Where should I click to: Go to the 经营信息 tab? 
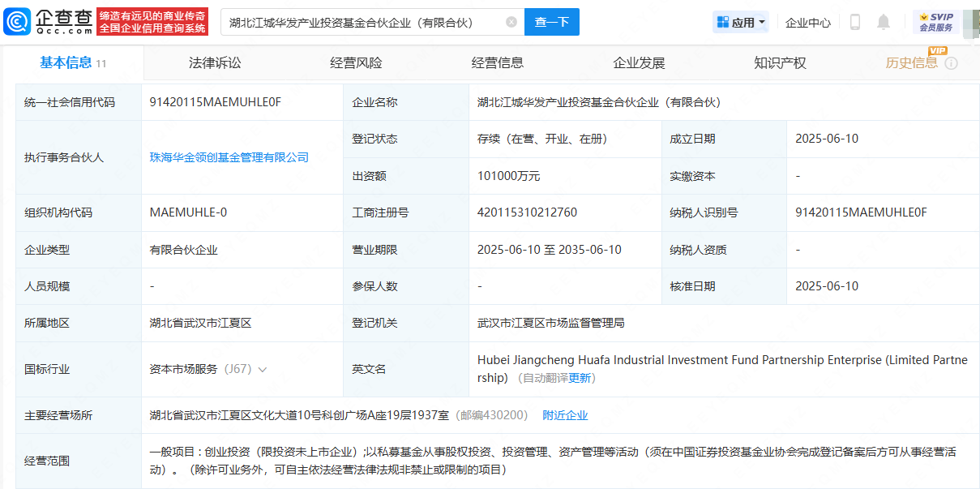498,62
